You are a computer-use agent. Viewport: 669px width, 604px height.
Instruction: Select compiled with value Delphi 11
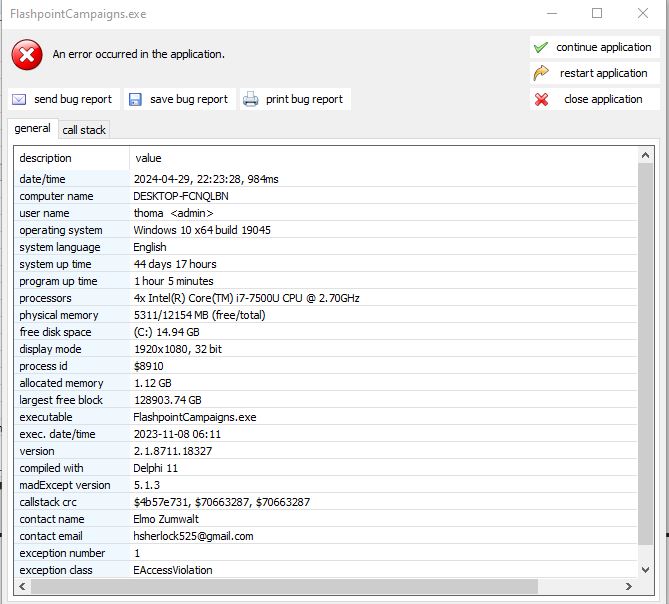click(x=156, y=468)
